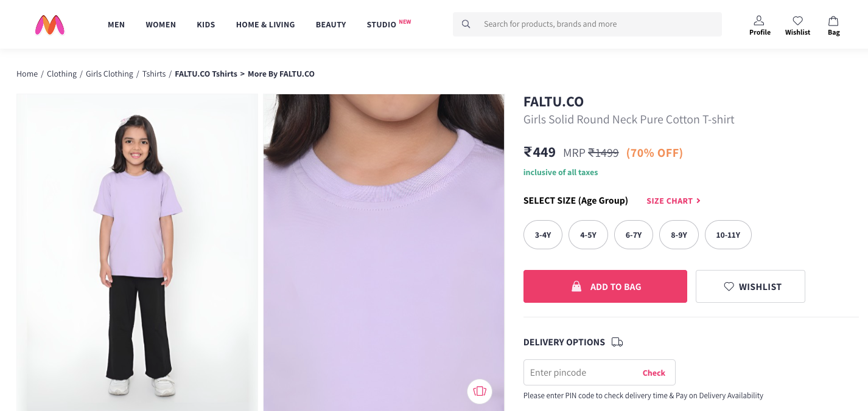This screenshot has height=411, width=868.
Task: Select size 6-7Y
Action: (x=633, y=235)
